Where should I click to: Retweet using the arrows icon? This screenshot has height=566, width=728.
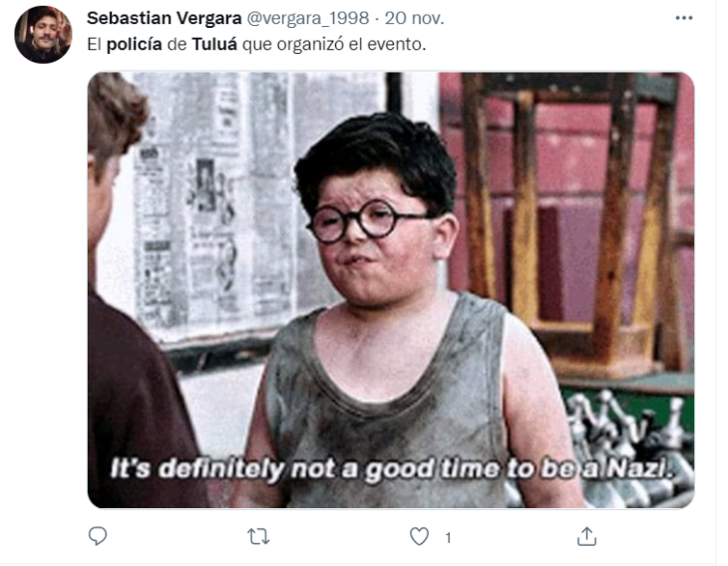pos(258,536)
